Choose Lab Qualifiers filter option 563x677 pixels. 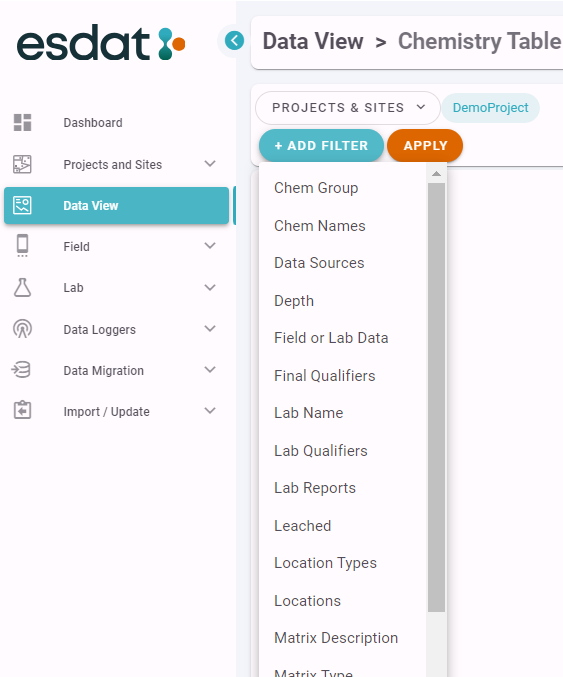click(321, 451)
